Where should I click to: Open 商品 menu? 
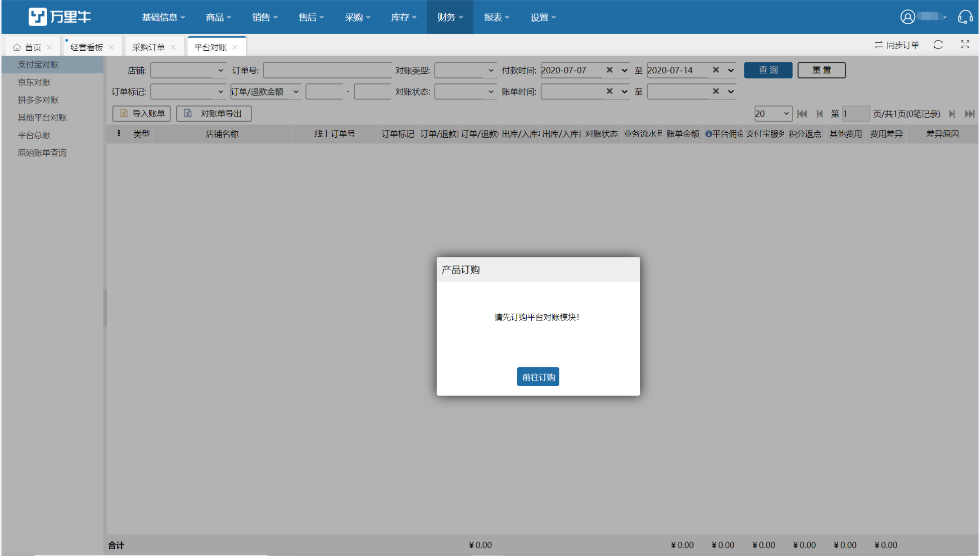(x=218, y=17)
